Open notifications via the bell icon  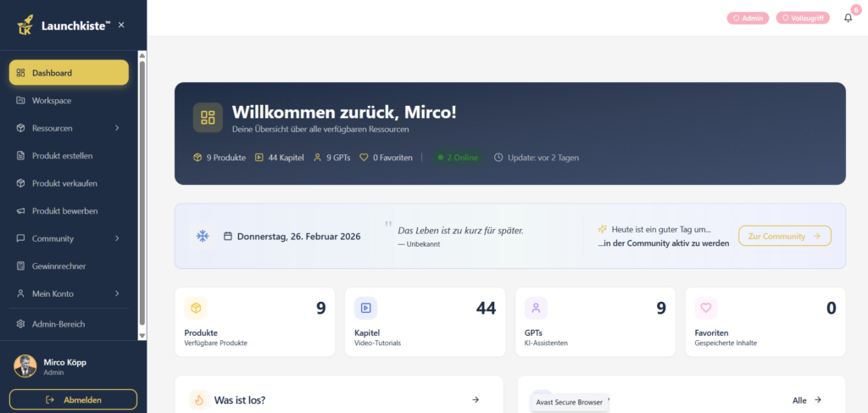848,19
